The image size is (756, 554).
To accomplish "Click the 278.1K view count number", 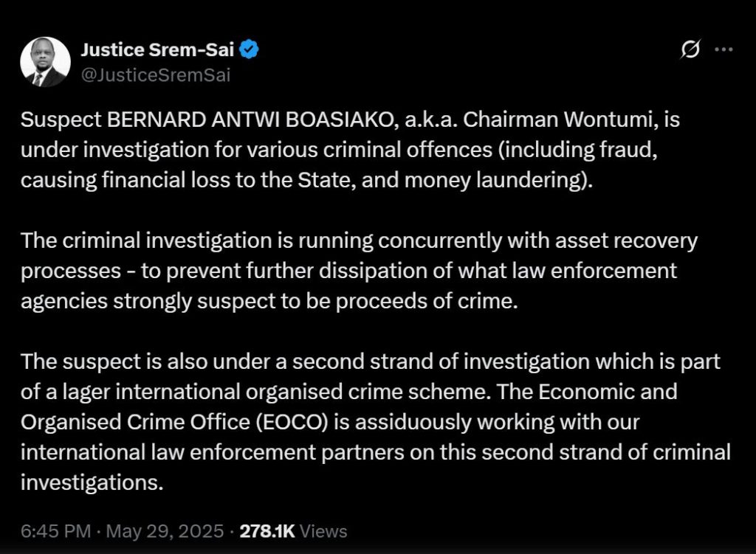I will pyautogui.click(x=267, y=530).
